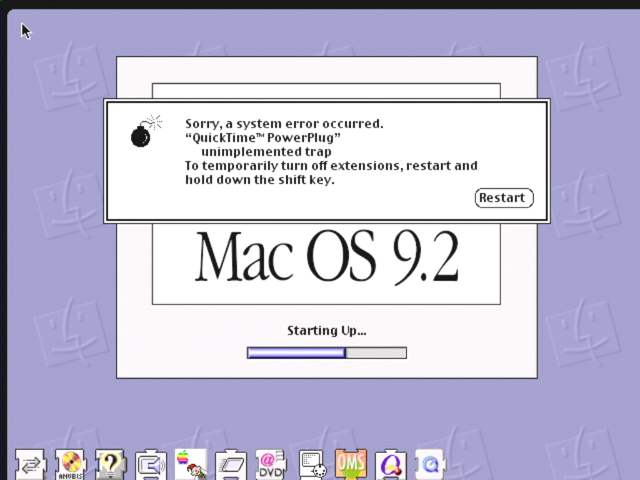
Task: Click the purple Q extension icon
Action: coord(391,464)
